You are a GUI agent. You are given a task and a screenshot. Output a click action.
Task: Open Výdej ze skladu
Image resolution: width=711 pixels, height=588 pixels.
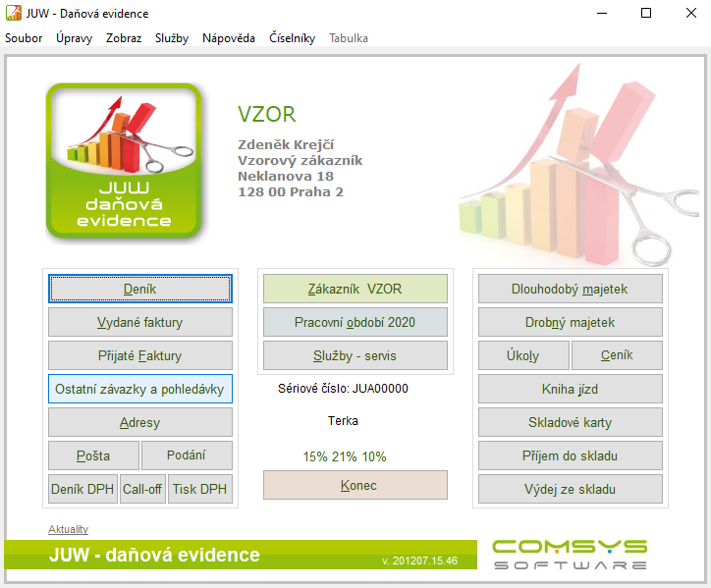point(570,489)
